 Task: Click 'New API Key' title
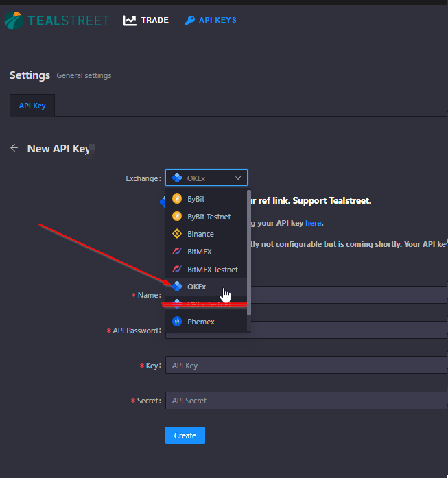pyautogui.click(x=58, y=148)
